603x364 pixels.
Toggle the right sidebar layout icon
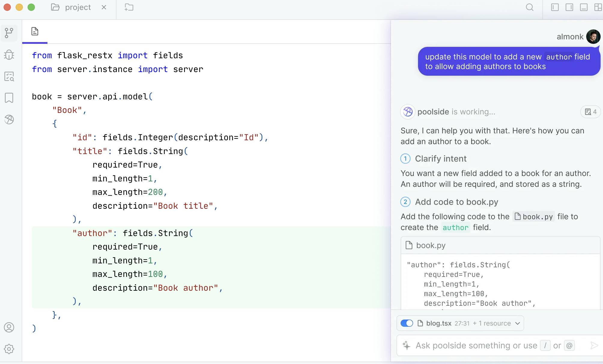pos(569,8)
